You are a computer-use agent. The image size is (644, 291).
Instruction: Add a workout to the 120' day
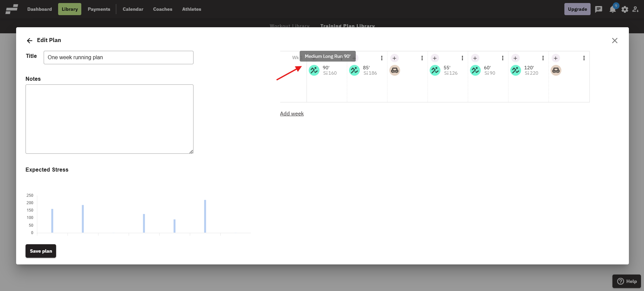coord(515,58)
